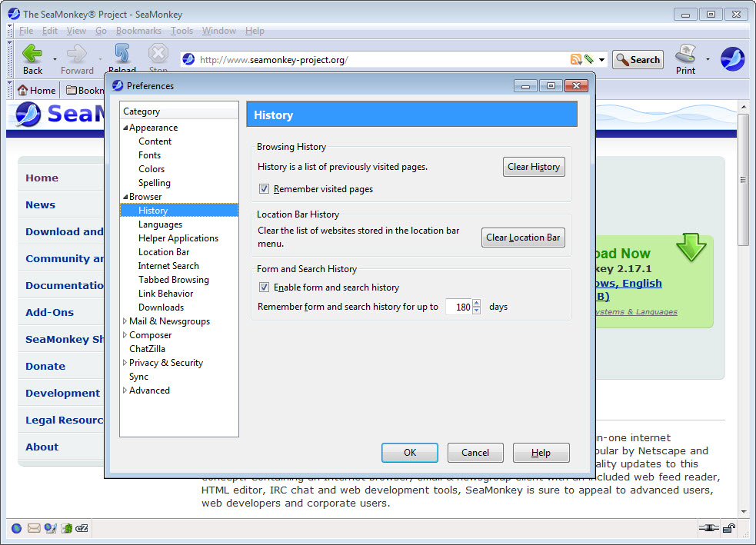Screen dimensions: 756x545
Task: Expand the Composer category
Action: coord(125,335)
